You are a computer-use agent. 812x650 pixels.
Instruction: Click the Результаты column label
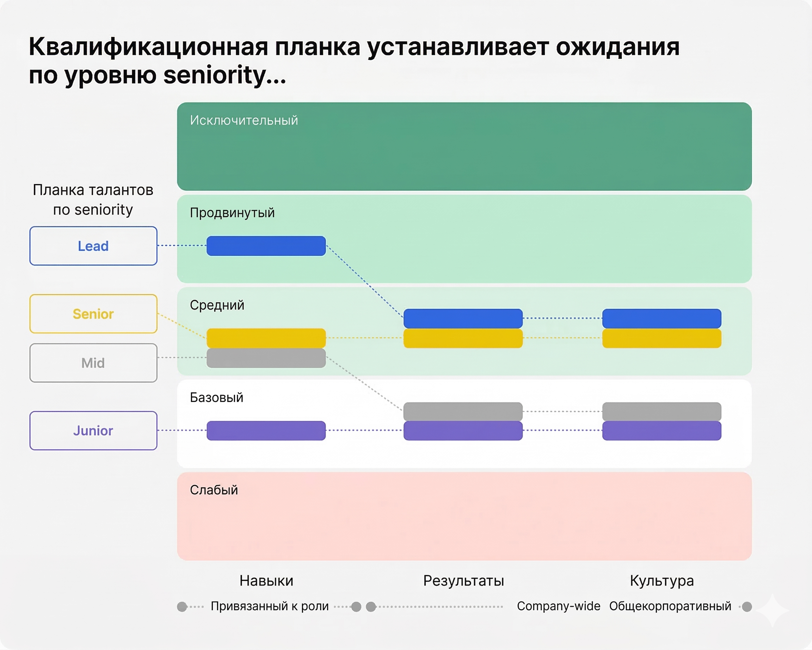(463, 580)
